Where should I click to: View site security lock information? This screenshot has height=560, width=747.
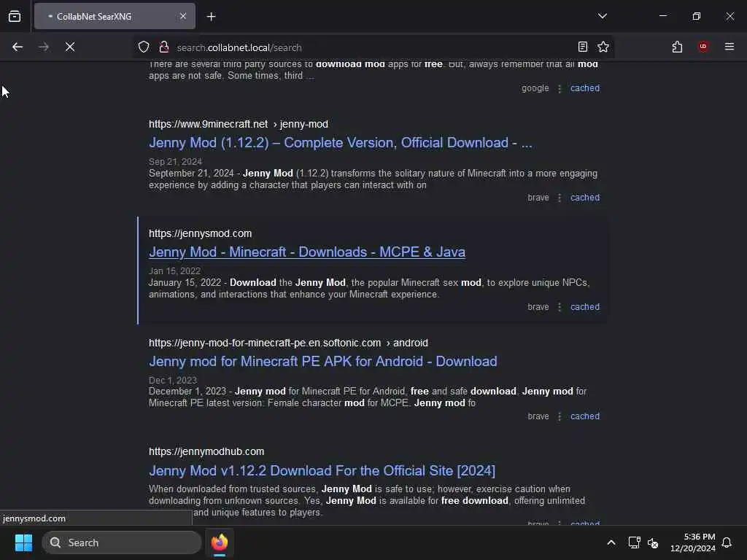(164, 47)
